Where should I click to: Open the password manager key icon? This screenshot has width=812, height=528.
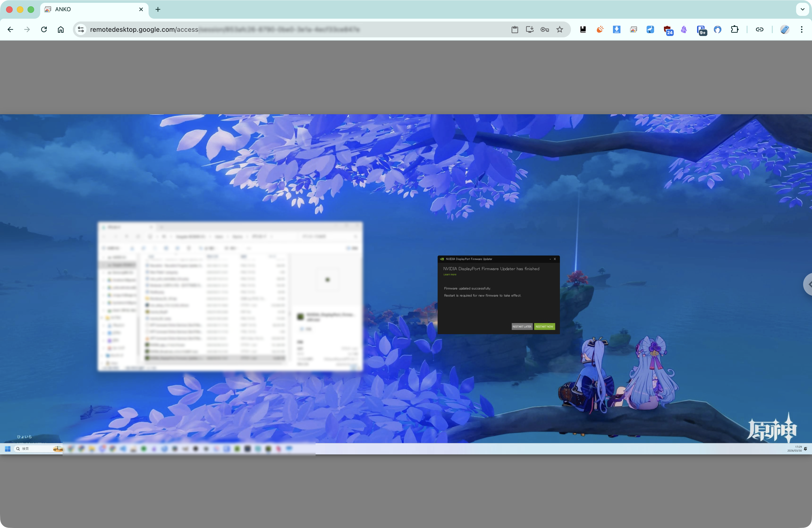pos(545,29)
